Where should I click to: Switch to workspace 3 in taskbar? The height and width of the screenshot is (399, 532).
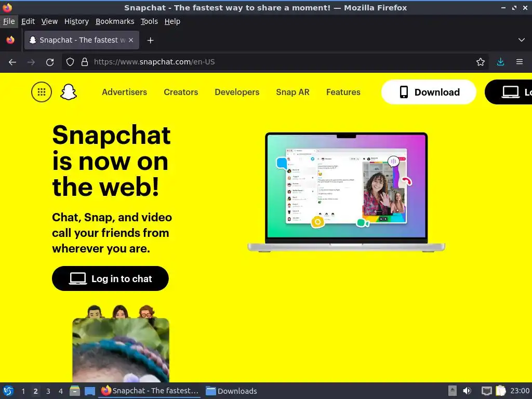point(48,391)
